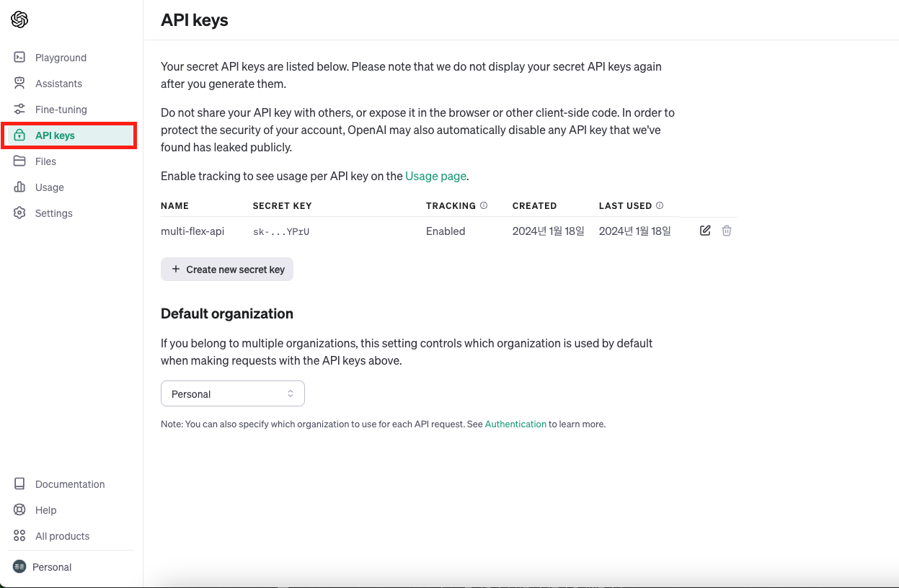The height and width of the screenshot is (588, 899).
Task: Open the Files folder icon
Action: point(20,161)
